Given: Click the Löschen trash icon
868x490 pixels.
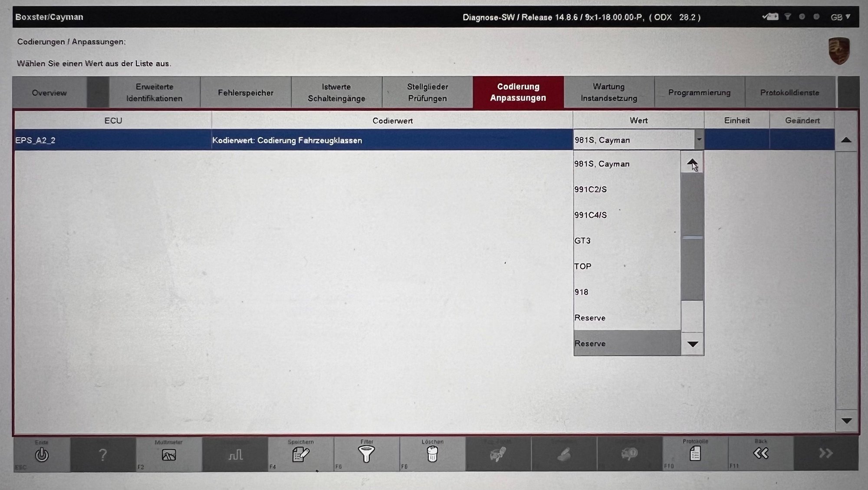Looking at the screenshot, I should coord(432,454).
